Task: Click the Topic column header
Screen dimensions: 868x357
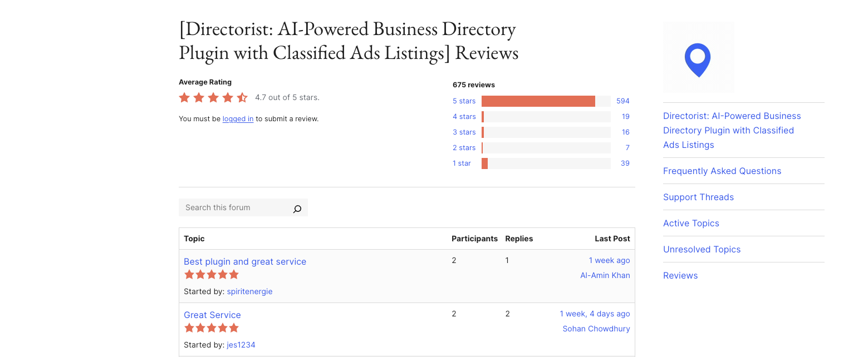Action: click(194, 239)
